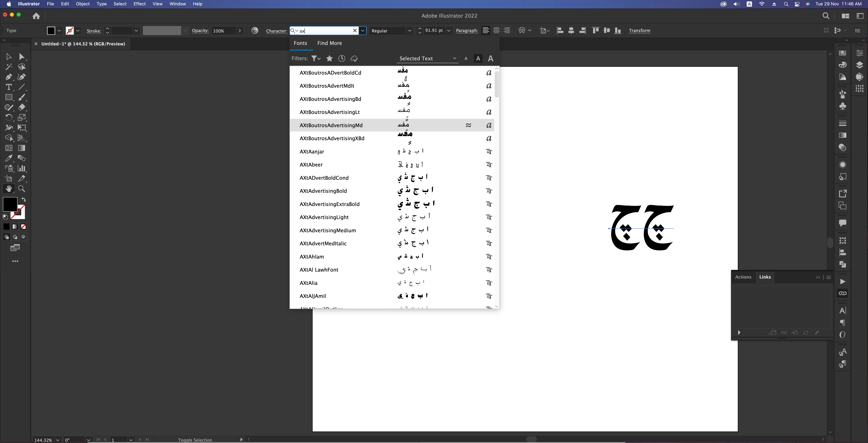Image resolution: width=868 pixels, height=443 pixels.
Task: Clear the font search field
Action: pyautogui.click(x=354, y=31)
